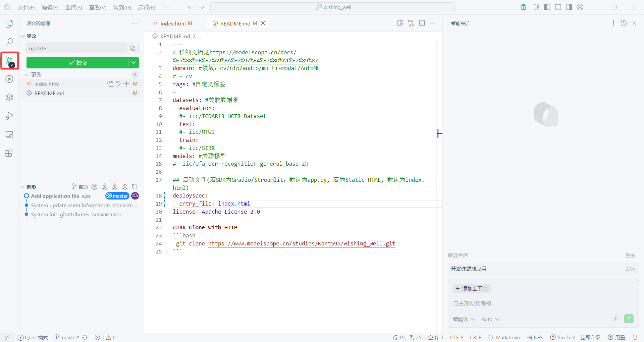Image resolution: width=644 pixels, height=342 pixels.
Task: Open commit button dropdown arrow
Action: [133, 63]
